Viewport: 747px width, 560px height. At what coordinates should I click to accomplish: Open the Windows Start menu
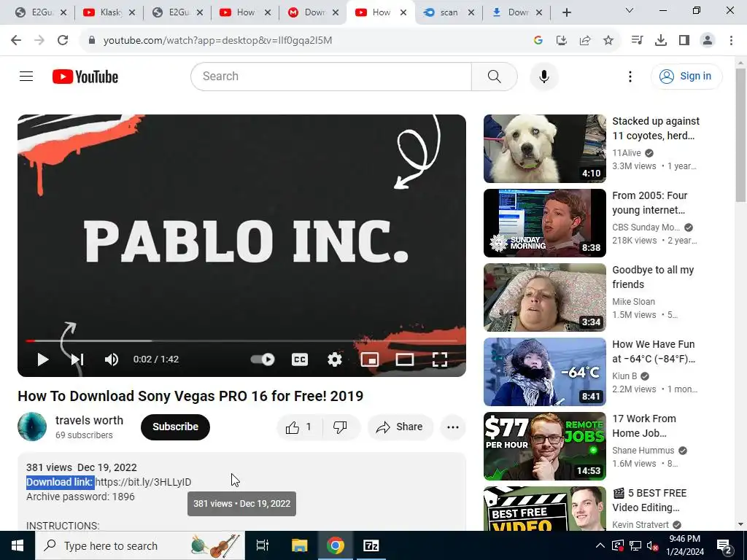tap(18, 545)
